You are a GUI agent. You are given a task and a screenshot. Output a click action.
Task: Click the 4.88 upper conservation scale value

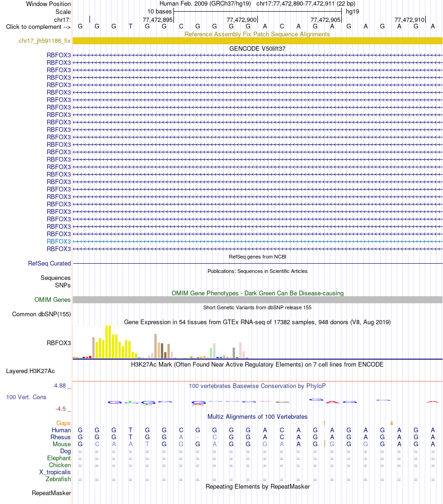(x=60, y=385)
